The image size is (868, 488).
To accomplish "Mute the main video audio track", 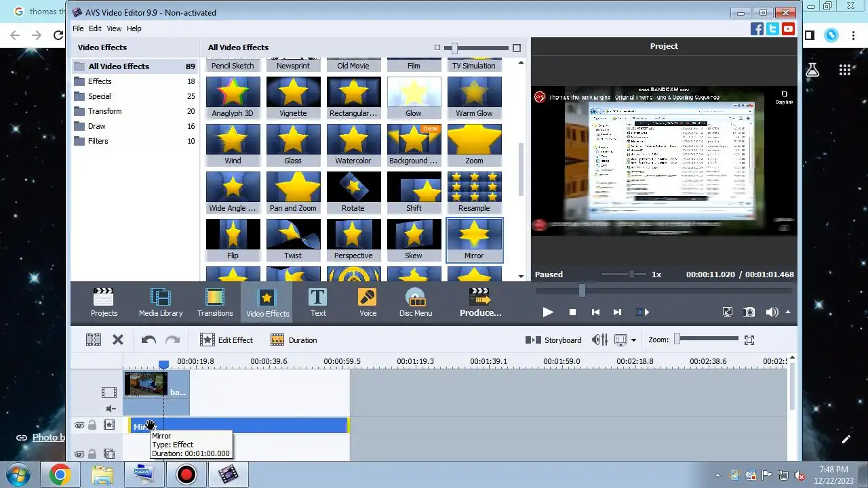I will [111, 409].
